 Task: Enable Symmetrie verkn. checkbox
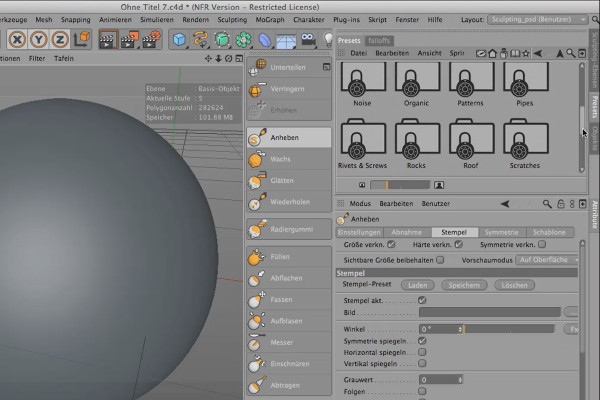pos(542,244)
